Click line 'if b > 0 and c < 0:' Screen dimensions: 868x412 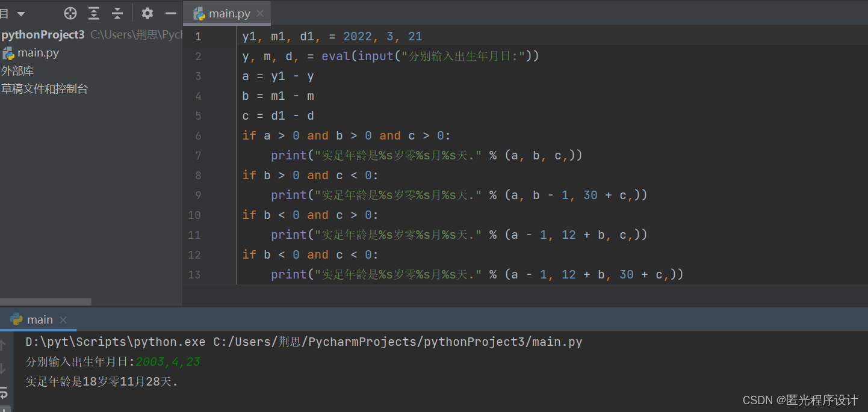[x=311, y=176]
